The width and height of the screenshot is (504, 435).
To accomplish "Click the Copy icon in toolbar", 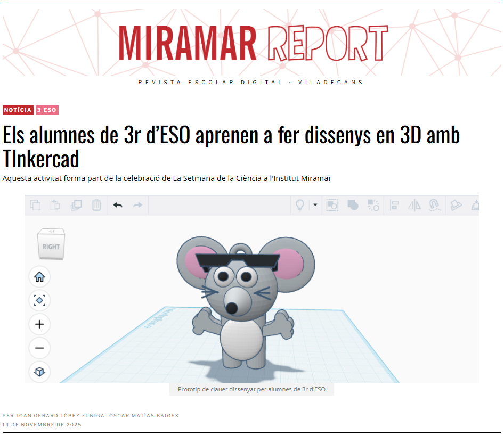I will [36, 205].
